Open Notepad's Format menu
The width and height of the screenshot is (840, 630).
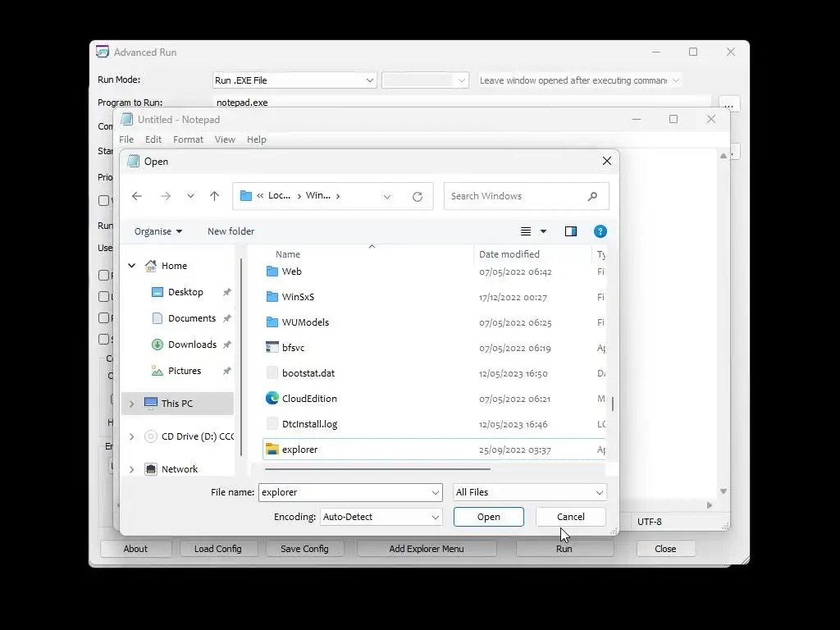point(188,139)
